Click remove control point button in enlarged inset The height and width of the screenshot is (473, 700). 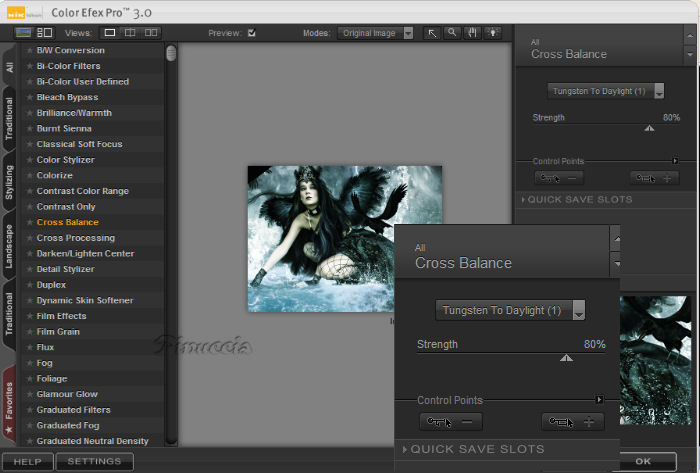451,421
